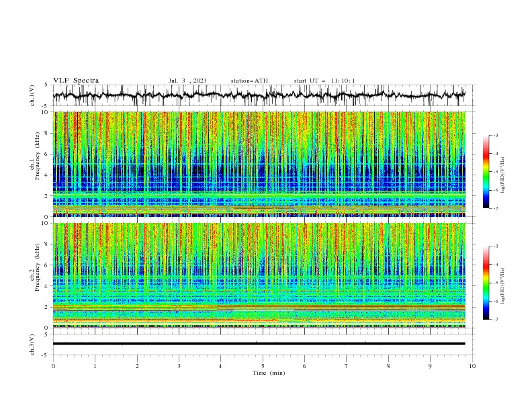Screen dimensions: 532x411
Task: Click the ch.2 spectrogram color scale bar
Action: click(x=486, y=283)
